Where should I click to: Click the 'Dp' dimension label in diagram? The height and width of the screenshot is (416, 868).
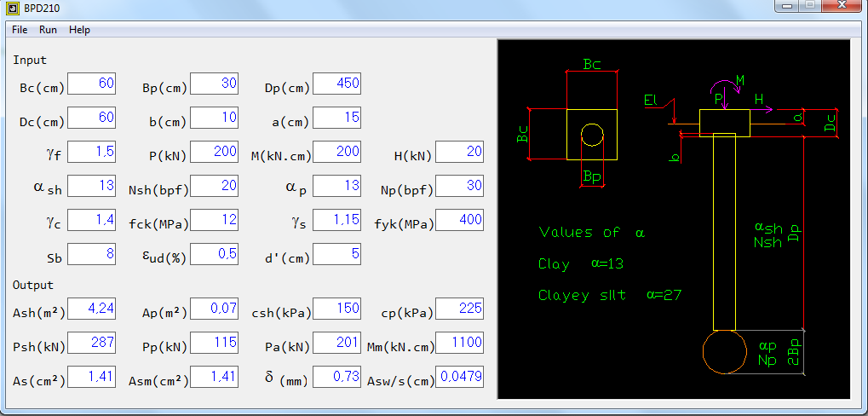pyautogui.click(x=795, y=233)
